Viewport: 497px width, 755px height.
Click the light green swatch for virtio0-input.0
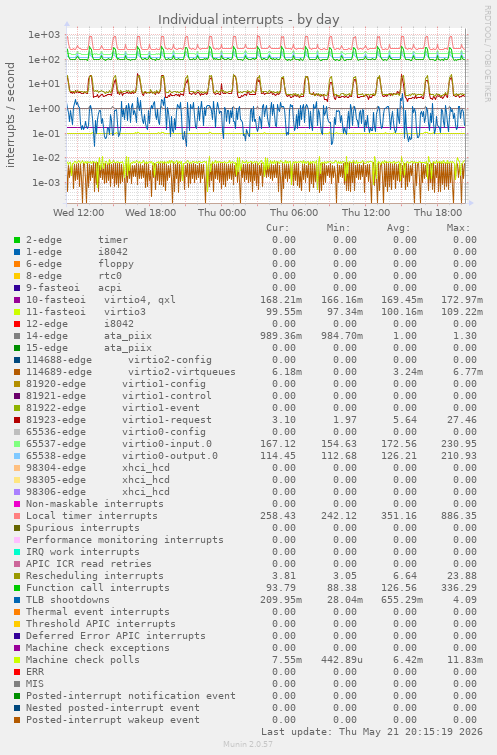tap(17, 444)
